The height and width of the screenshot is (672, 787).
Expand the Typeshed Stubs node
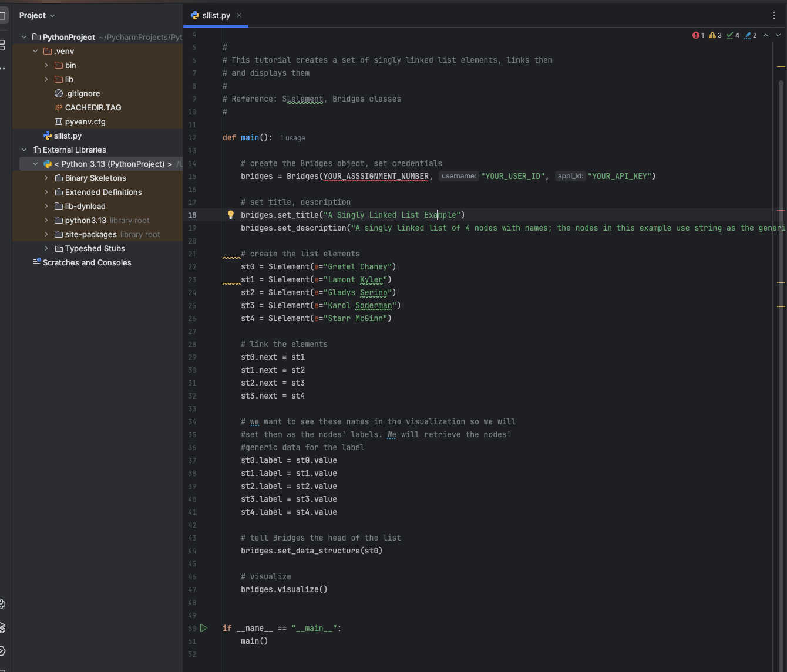(46, 248)
